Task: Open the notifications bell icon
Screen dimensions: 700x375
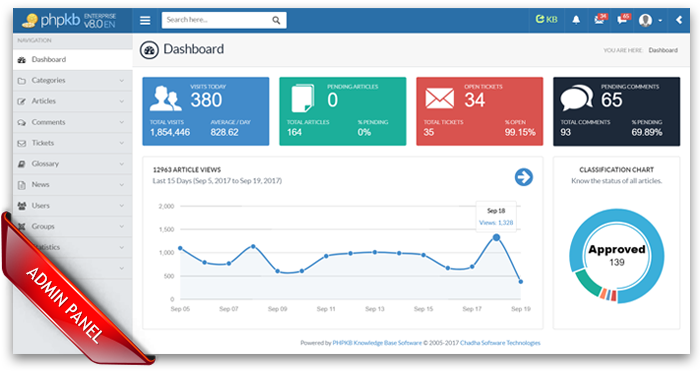Action: pos(576,20)
